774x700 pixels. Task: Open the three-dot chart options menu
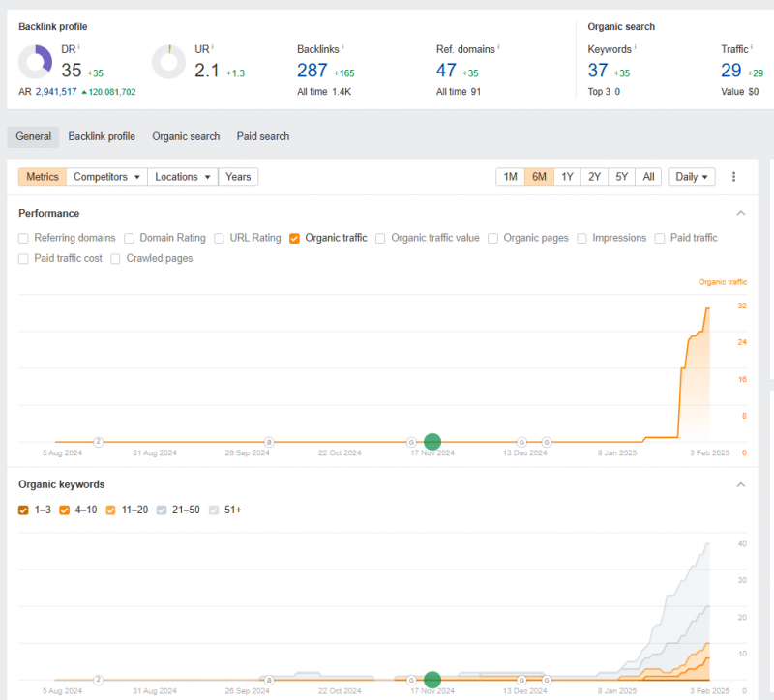click(x=734, y=177)
